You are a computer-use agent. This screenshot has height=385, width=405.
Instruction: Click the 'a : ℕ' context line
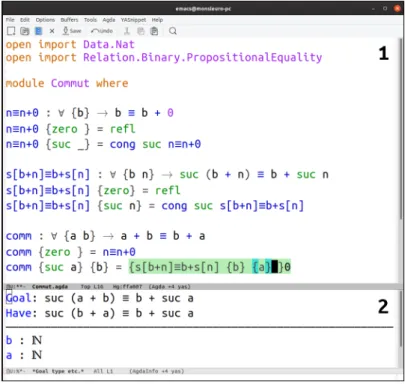point(24,355)
